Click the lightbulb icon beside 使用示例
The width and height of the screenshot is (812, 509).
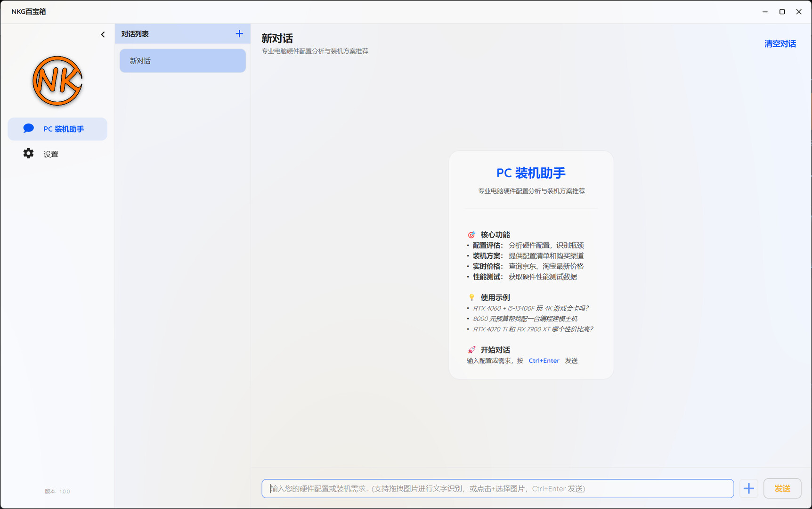[x=471, y=297]
